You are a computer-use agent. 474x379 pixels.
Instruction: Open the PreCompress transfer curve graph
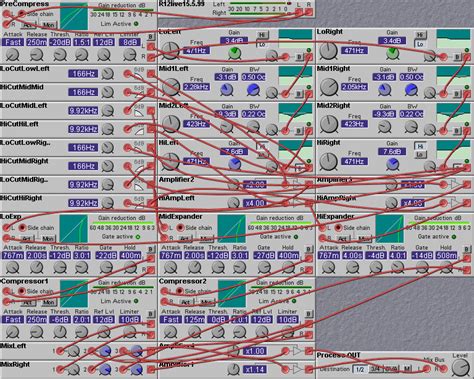click(x=74, y=17)
